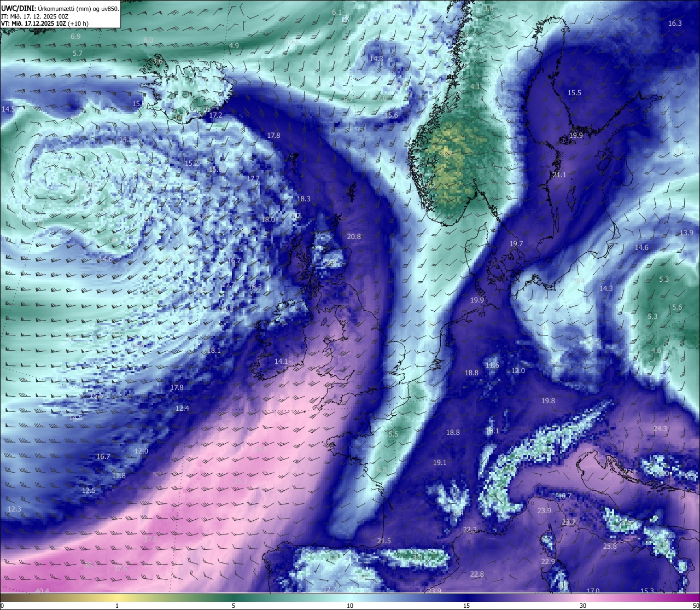
Task: Click the map value 11.6
Action: [x=492, y=365]
